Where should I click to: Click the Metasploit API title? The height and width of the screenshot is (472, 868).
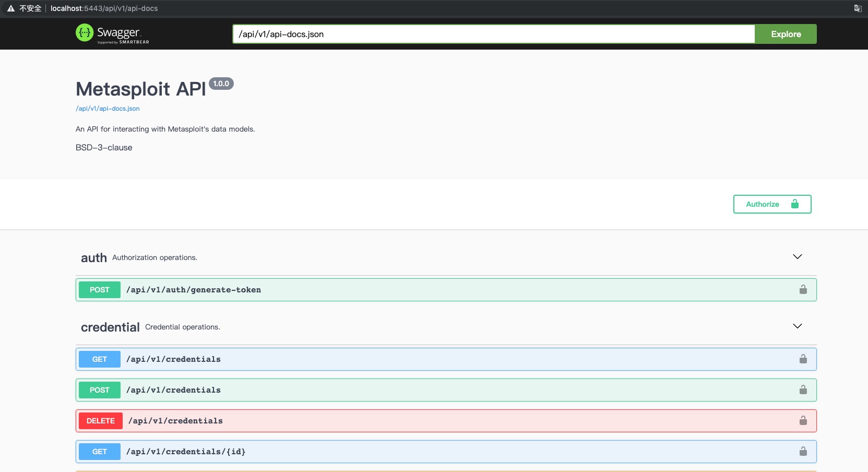coord(141,89)
